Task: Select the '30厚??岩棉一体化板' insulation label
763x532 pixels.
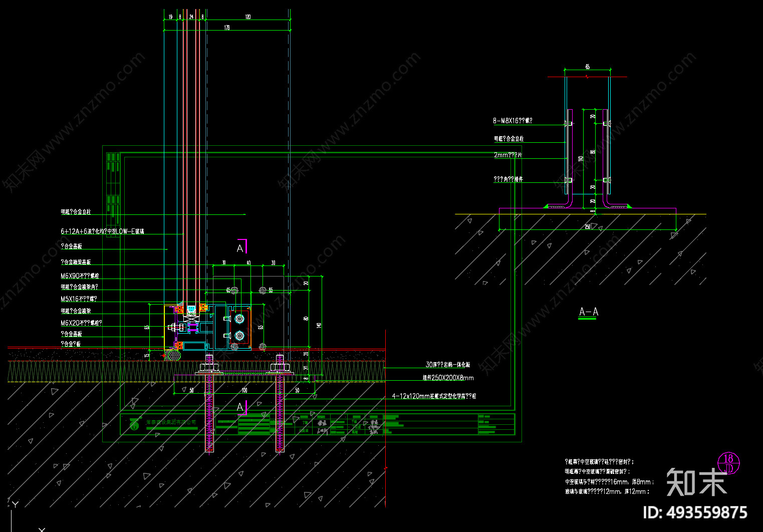Action: [x=448, y=365]
